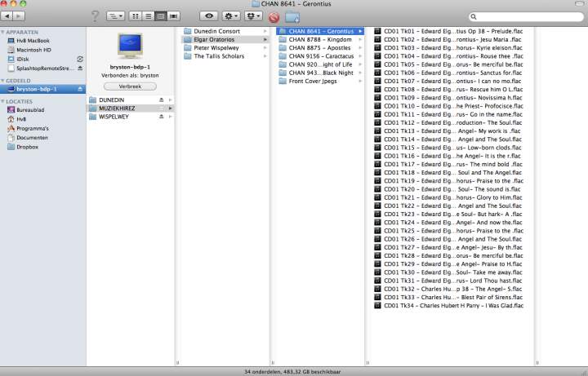Select CD01 Tk15 Low-born clods.flac

tap(452, 148)
